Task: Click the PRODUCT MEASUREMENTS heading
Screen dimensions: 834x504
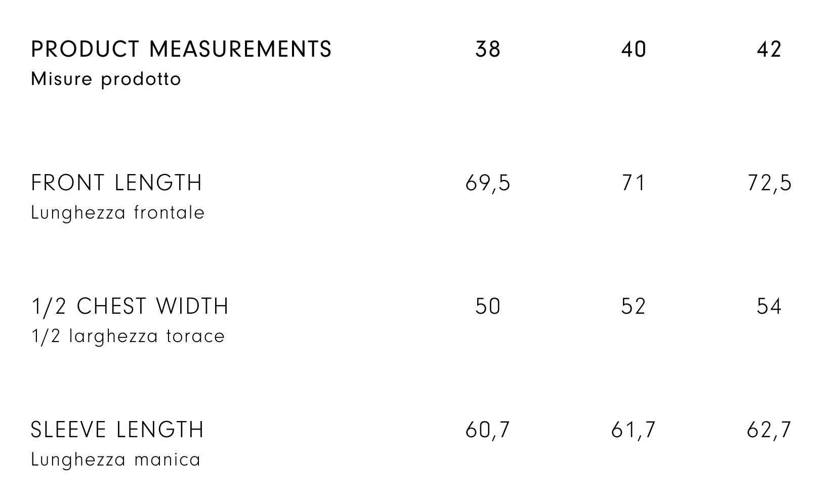Action: tap(181, 50)
